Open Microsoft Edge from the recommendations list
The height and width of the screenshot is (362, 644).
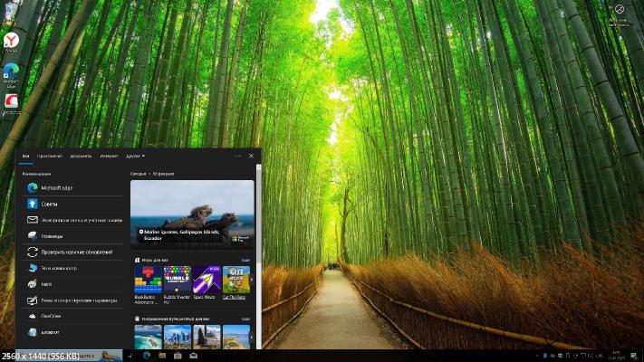coord(72,188)
